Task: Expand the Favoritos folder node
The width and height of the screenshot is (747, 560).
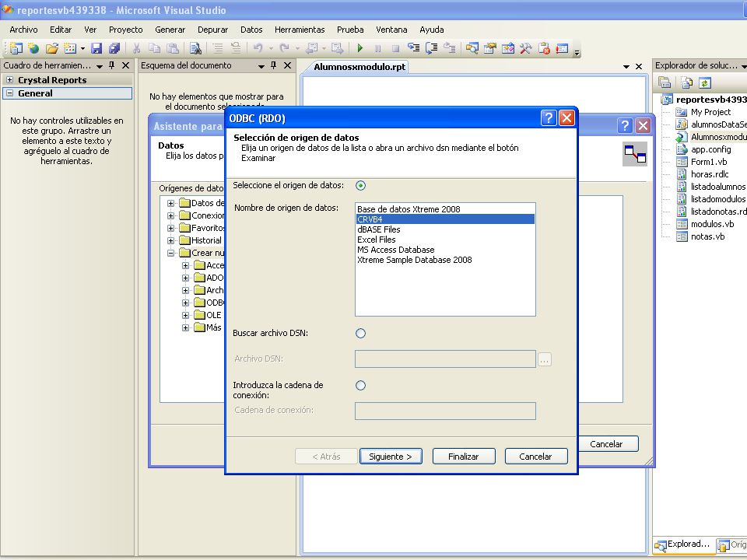Action: [170, 228]
